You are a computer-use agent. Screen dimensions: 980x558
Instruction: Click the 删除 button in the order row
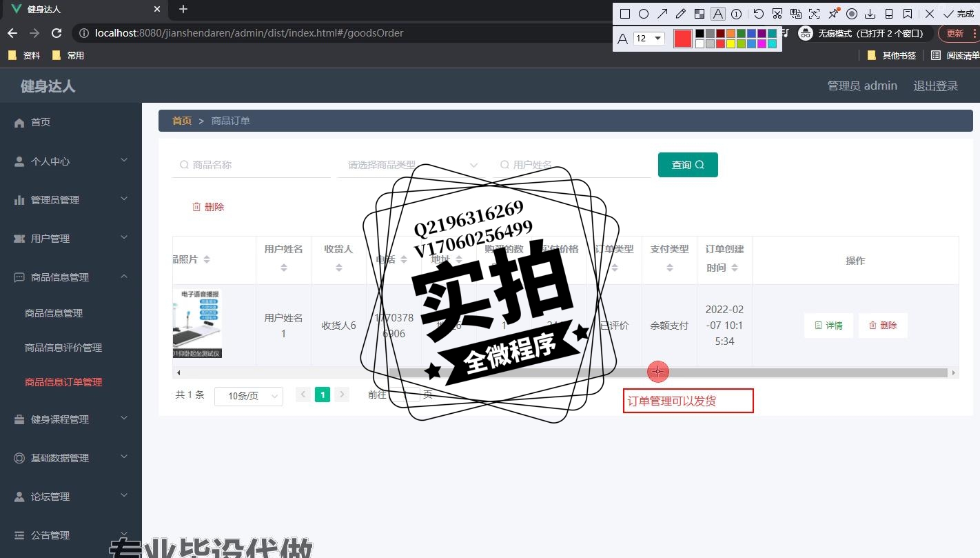pos(883,326)
